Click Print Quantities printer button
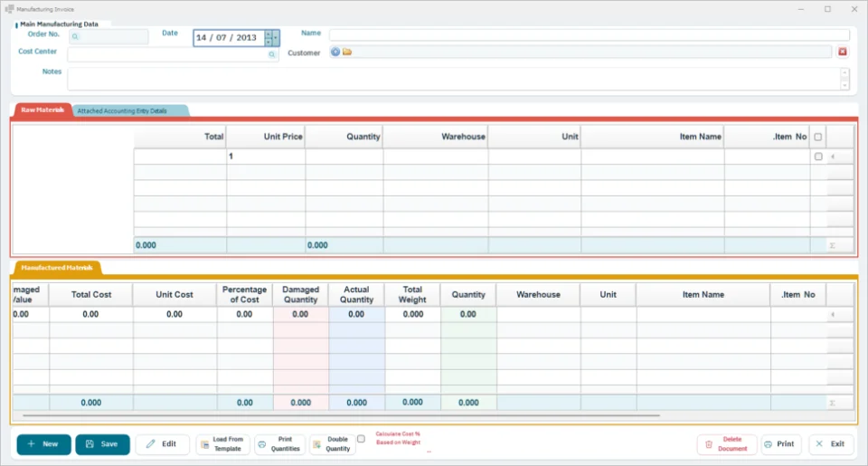868x466 pixels. (x=279, y=444)
